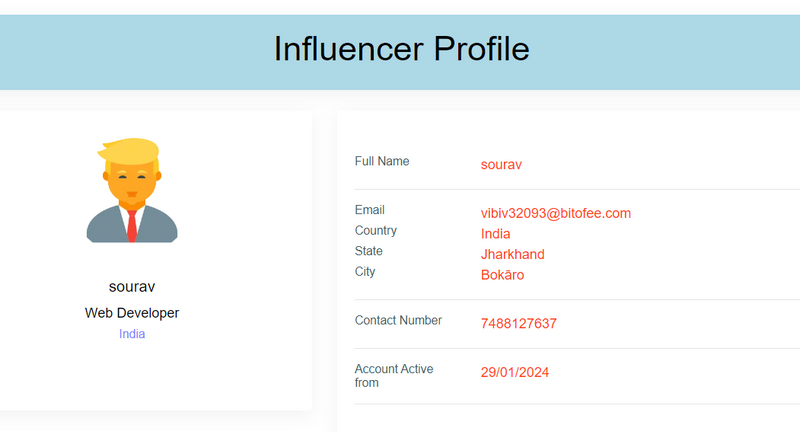Screen dimensions: 800x432
Task: Click the email vibiv32093@bitofee.com
Action: tap(556, 213)
